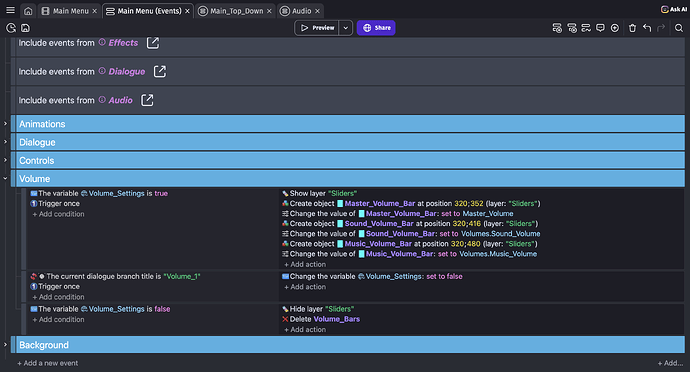Switch to the Main_Top_Down tab
This screenshot has width=690, height=372.
[236, 11]
